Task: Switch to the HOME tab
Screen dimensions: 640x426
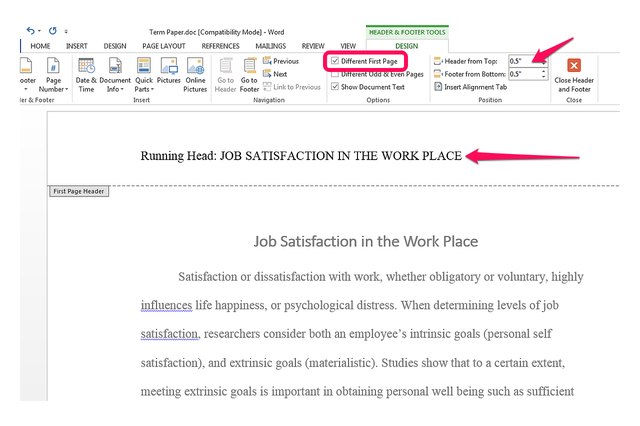Action: tap(40, 46)
